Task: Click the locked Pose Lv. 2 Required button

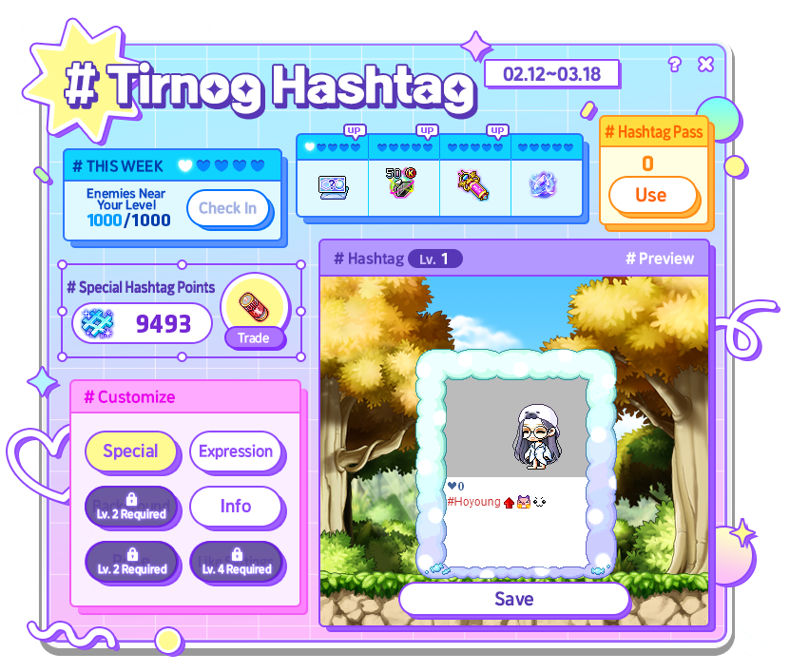Action: pos(131,562)
